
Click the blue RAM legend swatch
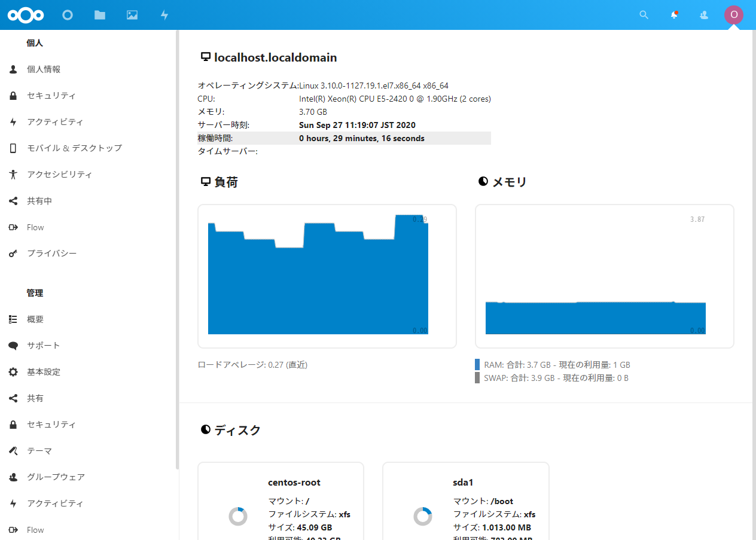coord(477,365)
